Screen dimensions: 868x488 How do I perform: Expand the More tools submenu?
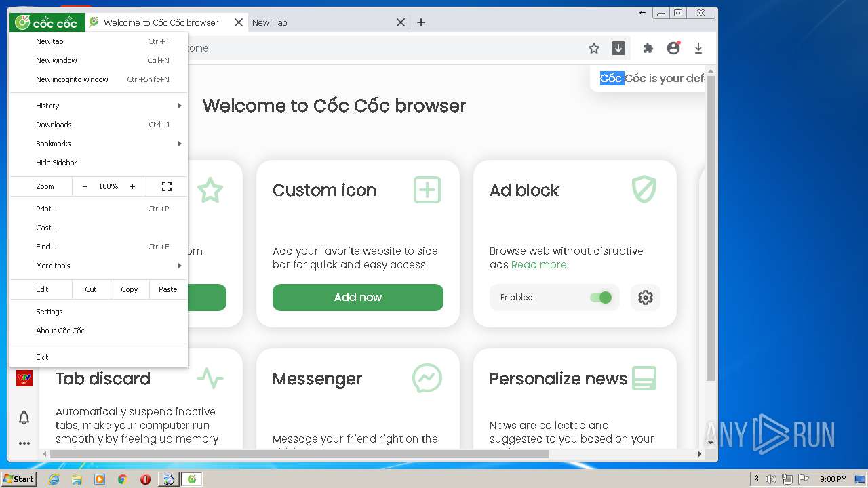98,266
